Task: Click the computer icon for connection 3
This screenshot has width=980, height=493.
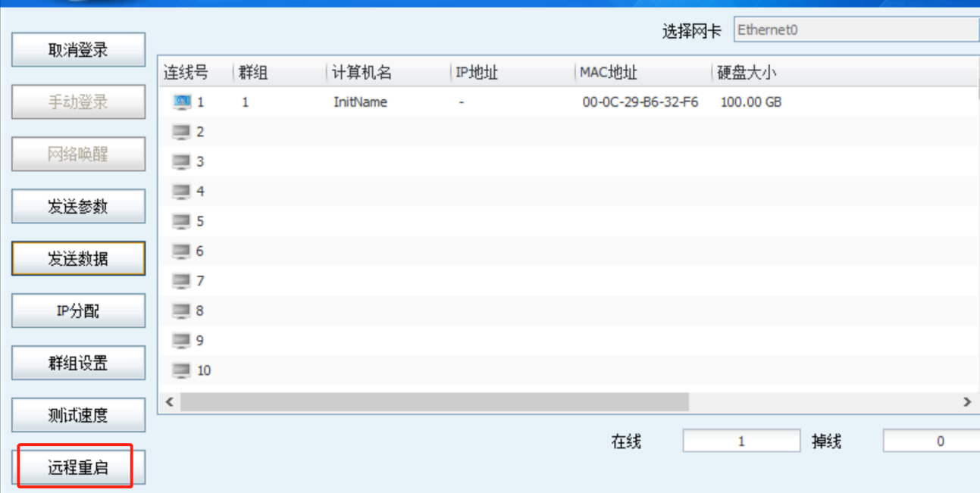Action: 181,161
